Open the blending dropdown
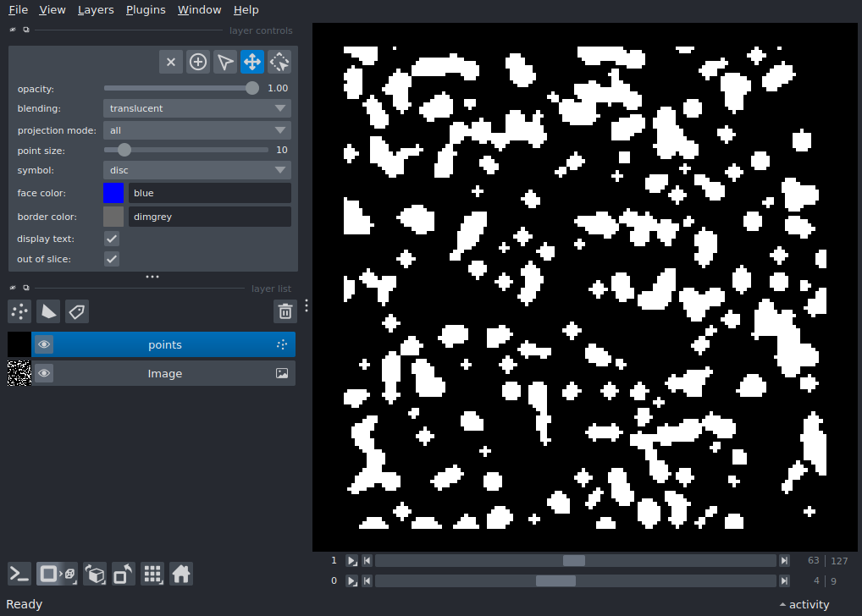This screenshot has height=616, width=862. [197, 108]
